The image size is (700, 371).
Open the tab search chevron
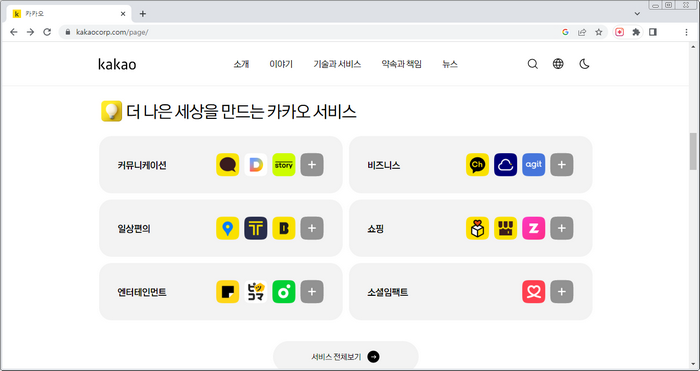[x=637, y=14]
